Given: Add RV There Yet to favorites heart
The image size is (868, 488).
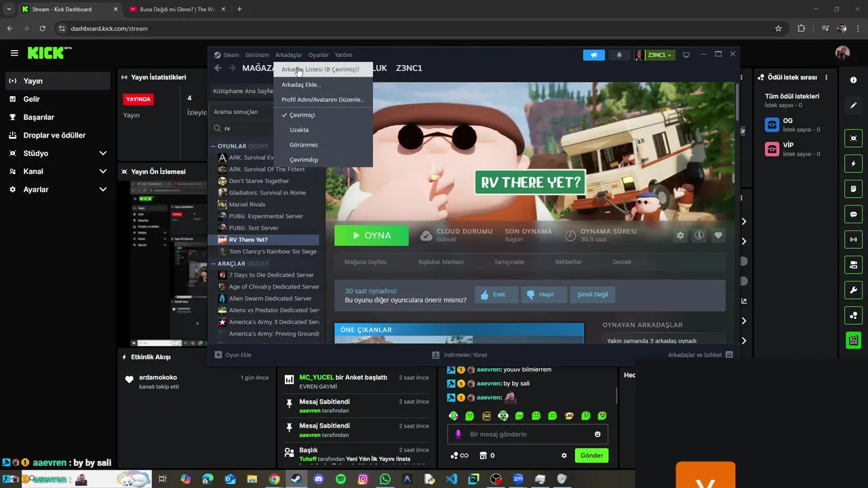Looking at the screenshot, I should (718, 235).
